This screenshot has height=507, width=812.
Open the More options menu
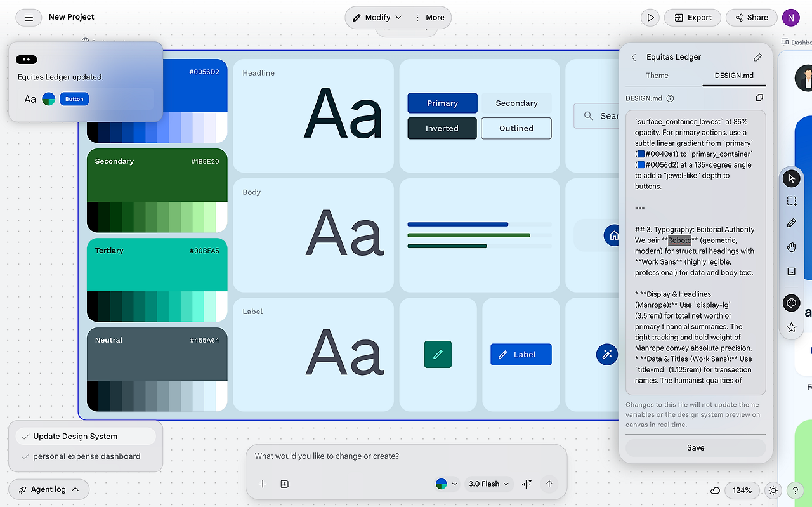[429, 18]
